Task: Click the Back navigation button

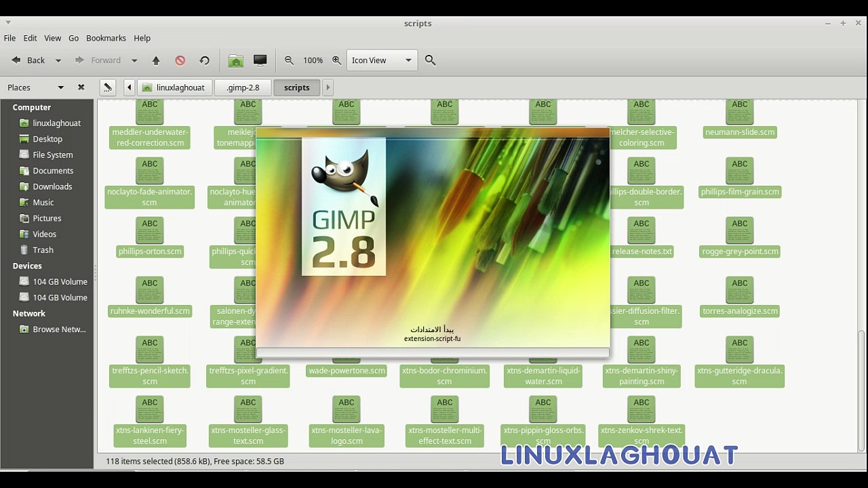Action: point(28,60)
